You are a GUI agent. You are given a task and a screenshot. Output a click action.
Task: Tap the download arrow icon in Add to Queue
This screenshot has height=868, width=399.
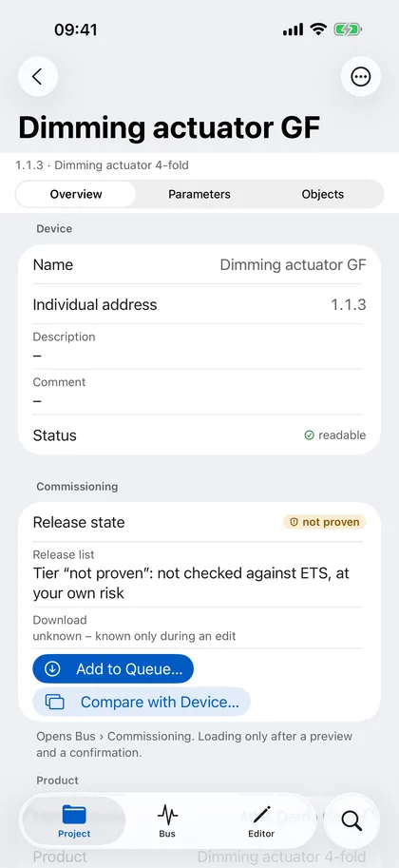pos(52,668)
